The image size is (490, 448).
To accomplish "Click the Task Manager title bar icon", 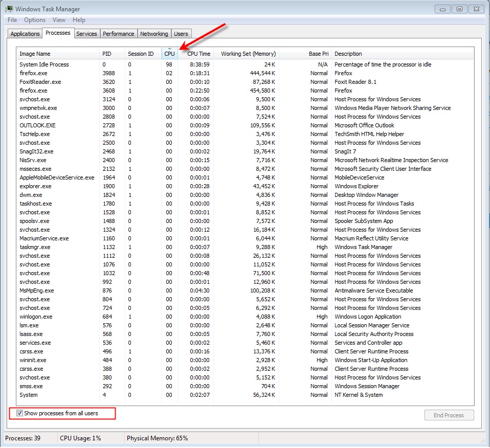I will [x=9, y=8].
